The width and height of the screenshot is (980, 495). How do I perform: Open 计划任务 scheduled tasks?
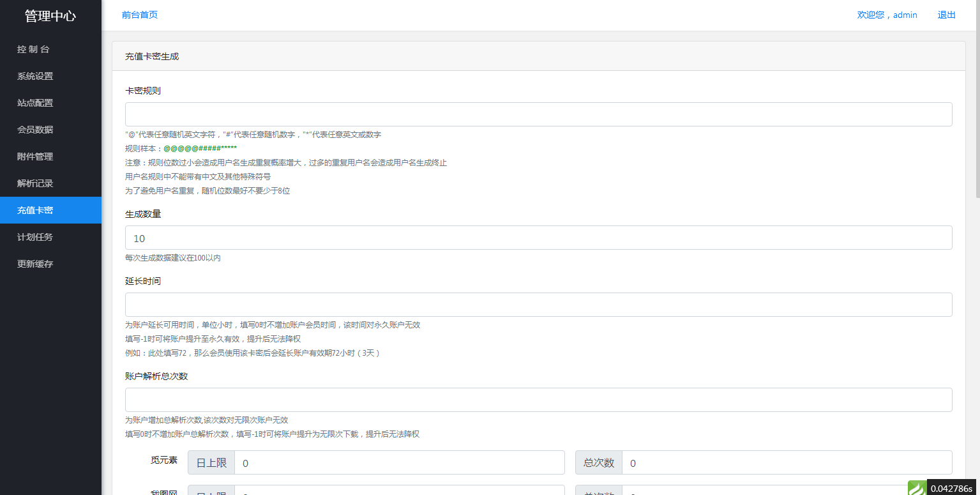(x=33, y=237)
